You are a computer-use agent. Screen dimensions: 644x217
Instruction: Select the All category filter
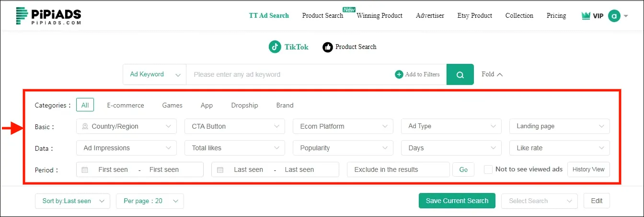85,105
